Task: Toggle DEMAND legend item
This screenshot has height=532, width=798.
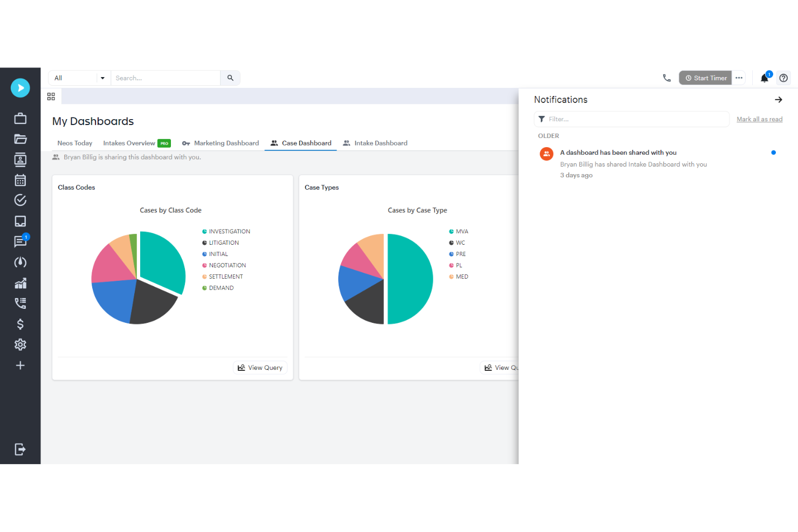Action: [x=218, y=288]
